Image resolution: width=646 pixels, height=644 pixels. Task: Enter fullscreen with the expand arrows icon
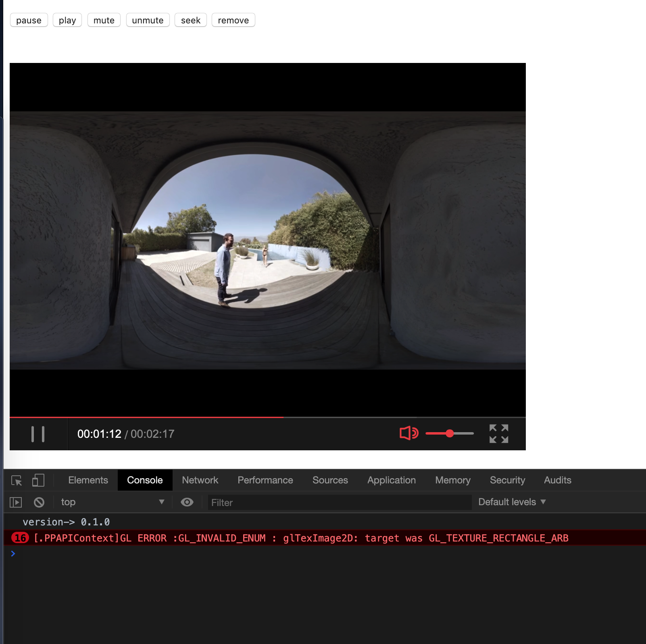(499, 434)
